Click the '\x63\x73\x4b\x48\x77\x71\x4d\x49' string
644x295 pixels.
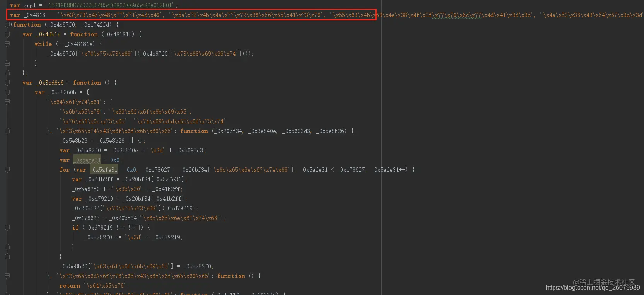[x=111, y=15]
